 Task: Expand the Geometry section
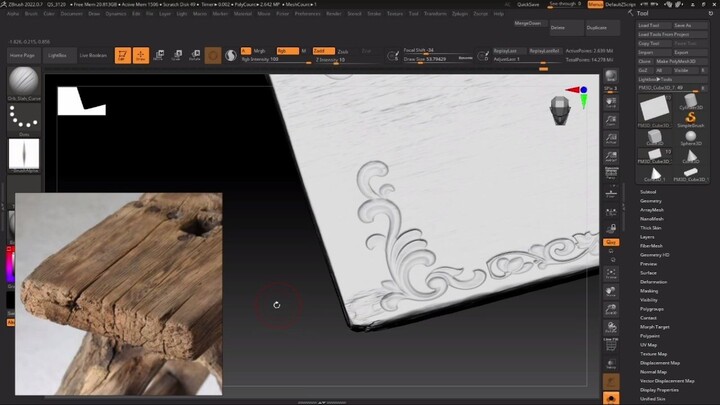(651, 201)
